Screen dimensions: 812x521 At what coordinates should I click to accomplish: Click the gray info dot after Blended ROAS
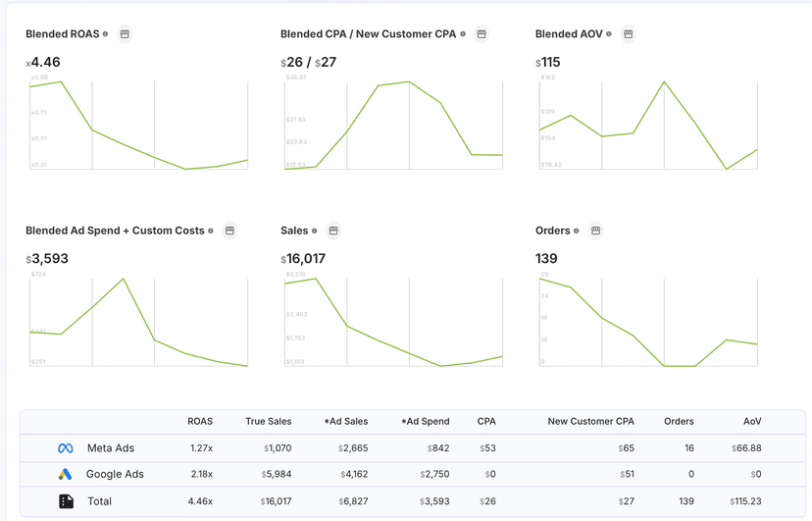click(106, 34)
